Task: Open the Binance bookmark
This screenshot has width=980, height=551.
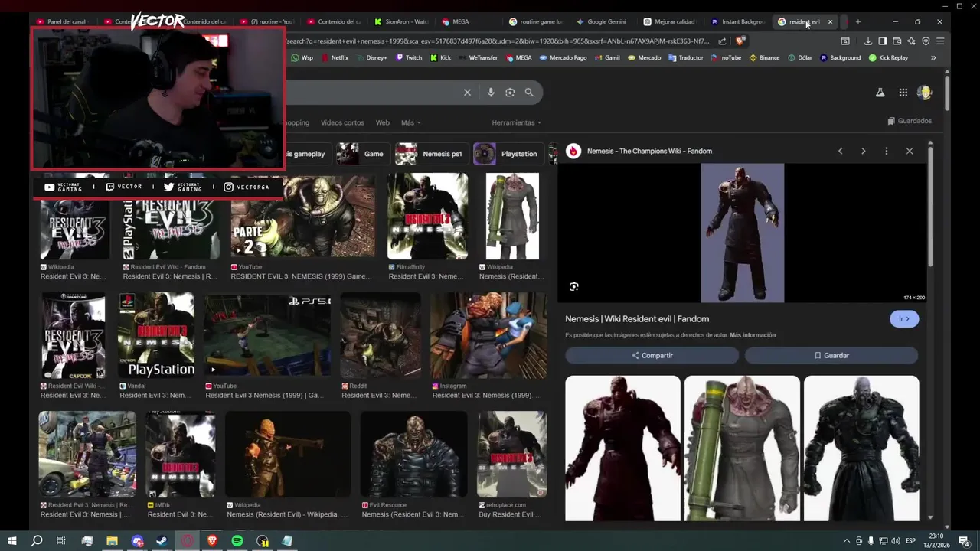Action: click(x=764, y=57)
